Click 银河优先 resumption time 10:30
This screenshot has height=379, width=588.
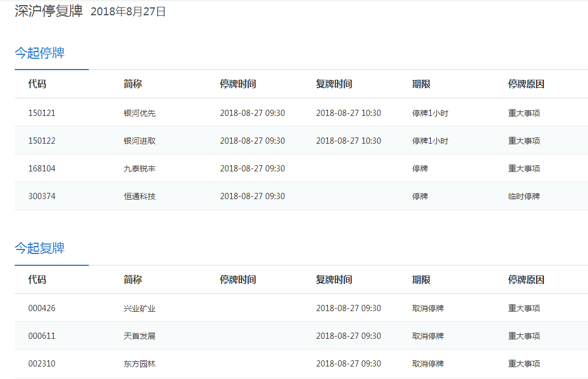(348, 113)
